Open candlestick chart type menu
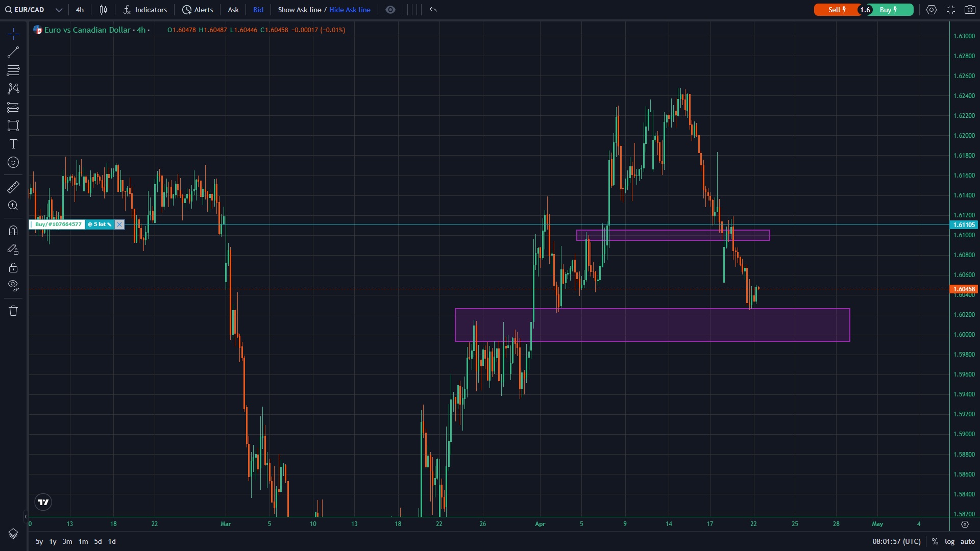This screenshot has height=551, width=980. click(103, 10)
